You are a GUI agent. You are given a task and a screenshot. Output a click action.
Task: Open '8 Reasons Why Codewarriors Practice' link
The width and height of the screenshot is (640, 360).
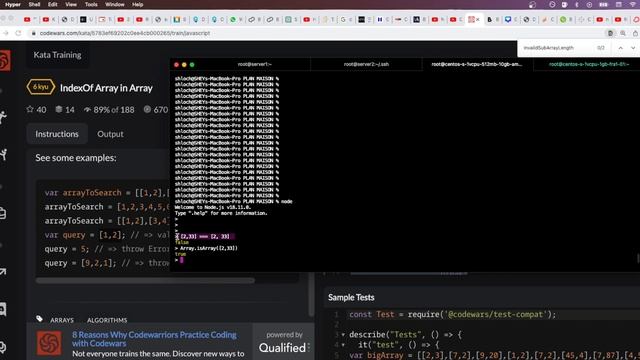coord(154,339)
